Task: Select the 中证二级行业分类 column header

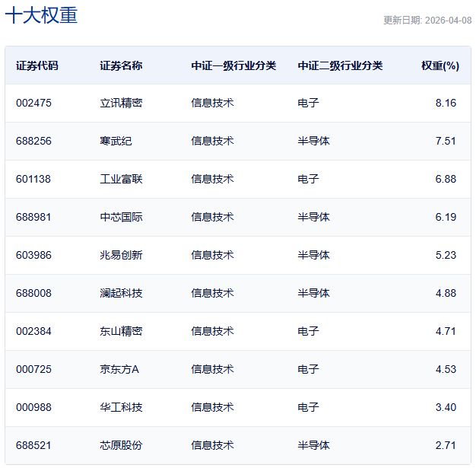Action: coord(340,65)
